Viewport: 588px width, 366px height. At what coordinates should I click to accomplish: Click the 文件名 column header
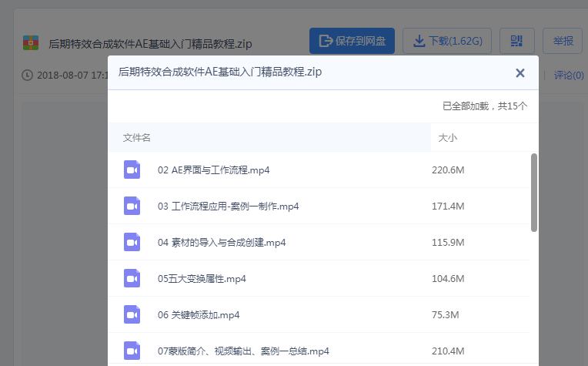click(x=137, y=138)
